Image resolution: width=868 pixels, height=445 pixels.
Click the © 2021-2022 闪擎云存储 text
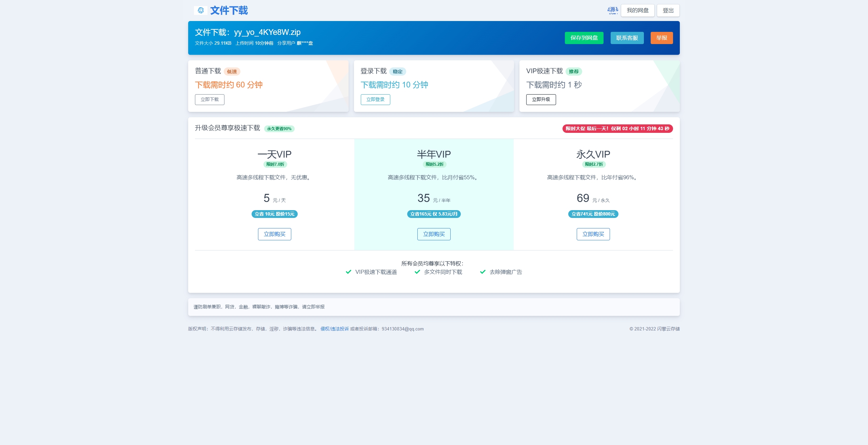(654, 329)
